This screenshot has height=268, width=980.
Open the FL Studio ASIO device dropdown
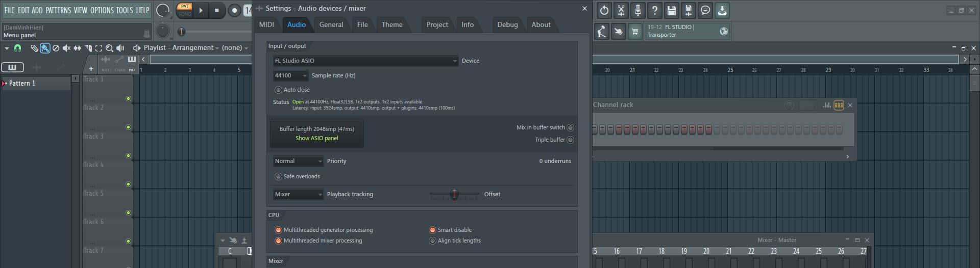click(x=365, y=61)
